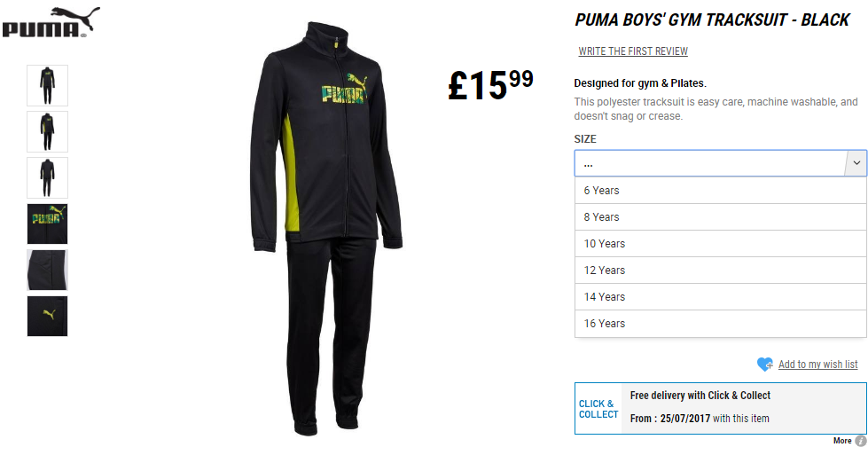Click the blue heart wish list icon

coord(765,364)
